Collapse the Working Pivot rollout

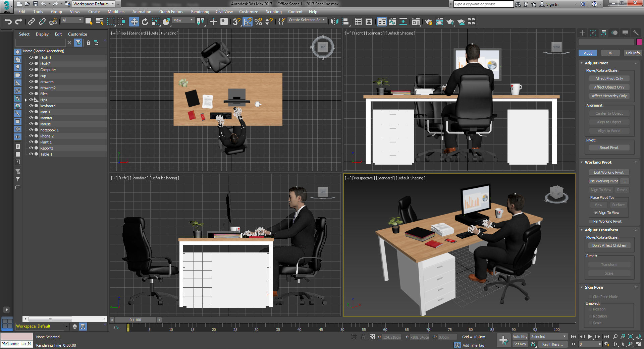click(x=582, y=162)
